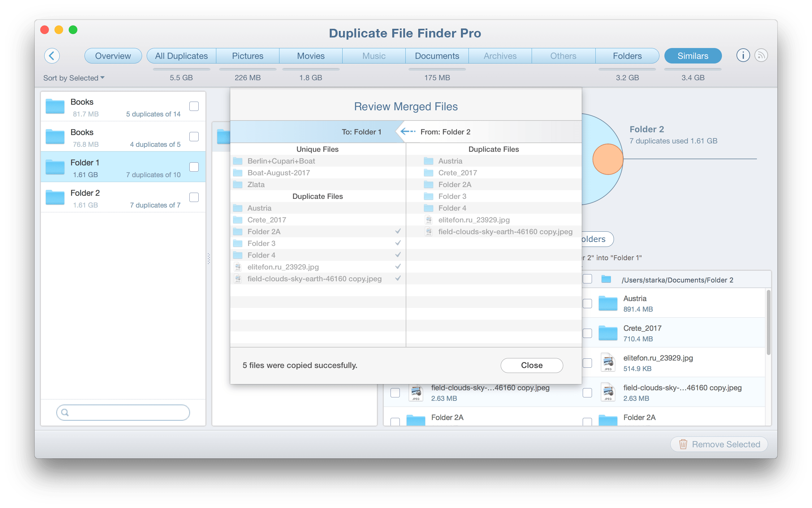Select field-clouds-sky-earth-46160 copy.jpeg in From column
812x508 pixels.
(494, 231)
